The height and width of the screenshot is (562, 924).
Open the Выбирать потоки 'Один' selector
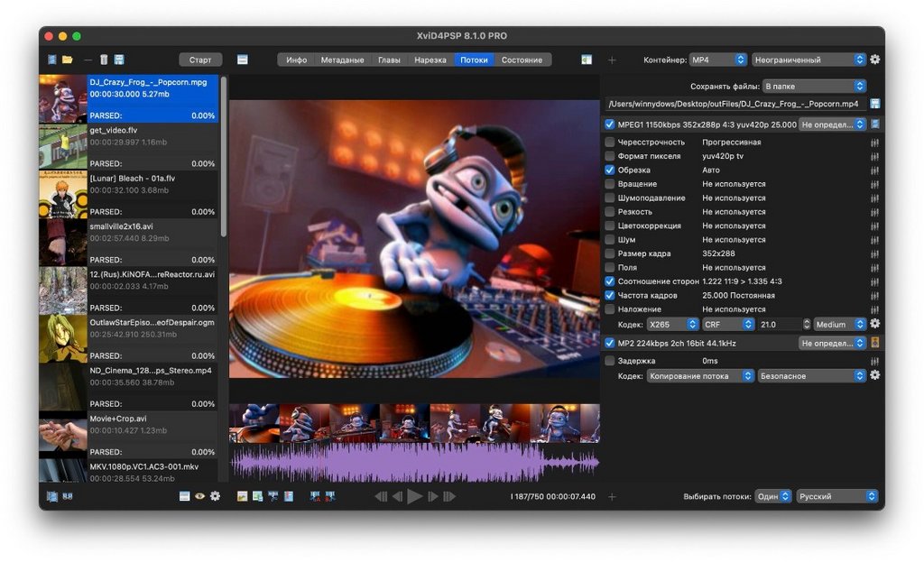click(772, 496)
